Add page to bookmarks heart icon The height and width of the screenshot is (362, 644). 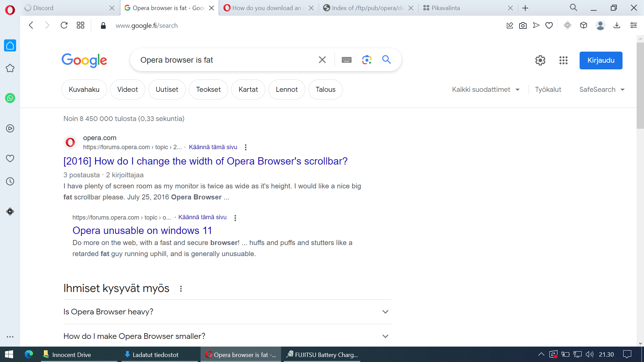pyautogui.click(x=549, y=25)
